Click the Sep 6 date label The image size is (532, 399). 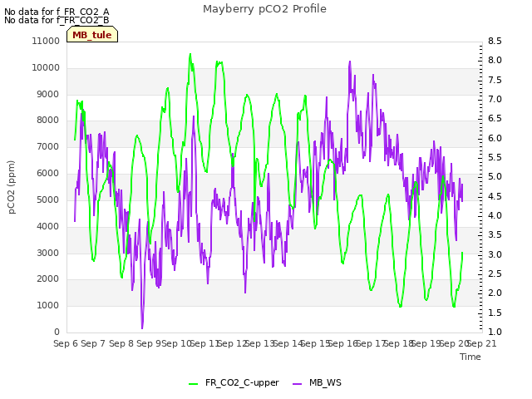[66, 343]
